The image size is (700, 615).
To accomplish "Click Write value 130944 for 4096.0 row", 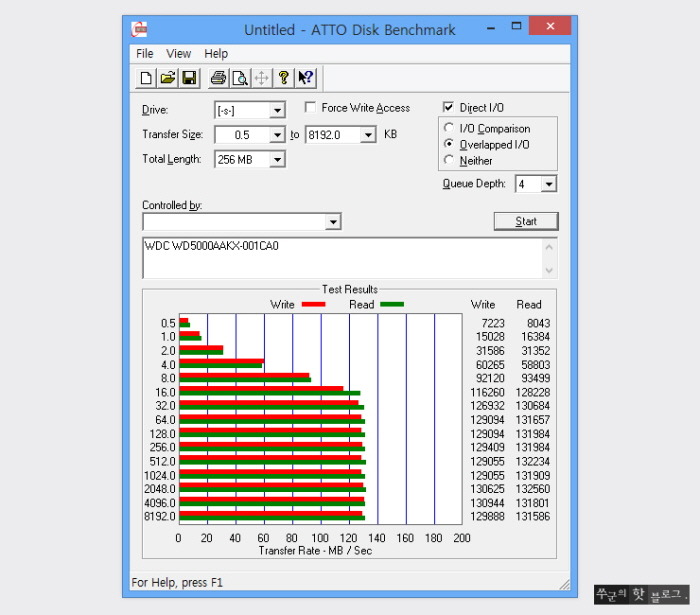I will click(x=487, y=503).
